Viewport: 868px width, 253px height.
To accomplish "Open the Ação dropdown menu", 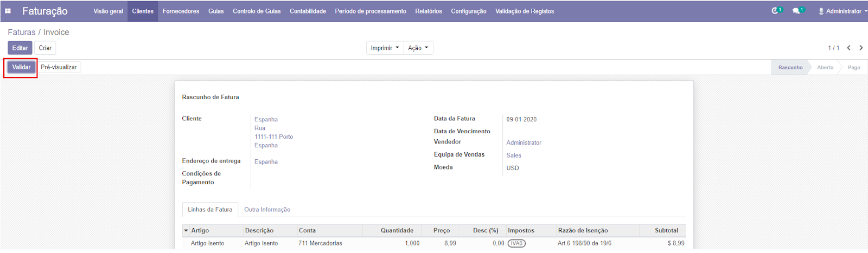I will click(x=418, y=48).
